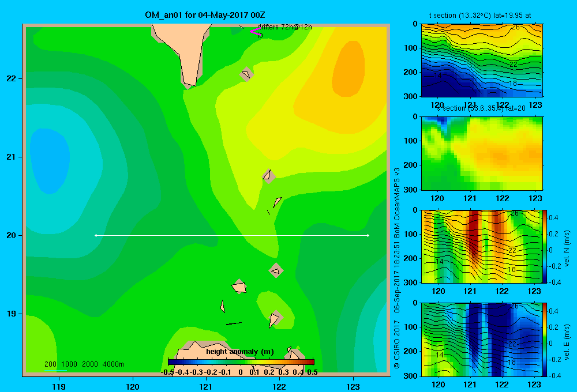Click longitude label 123 under the main map
Screen dimensions: 577x392
coord(353,386)
